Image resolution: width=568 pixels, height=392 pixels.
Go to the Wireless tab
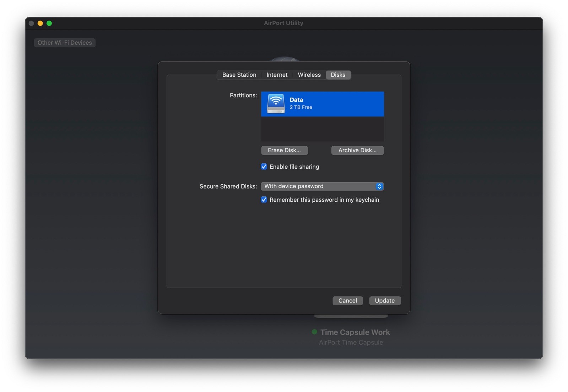click(x=309, y=75)
